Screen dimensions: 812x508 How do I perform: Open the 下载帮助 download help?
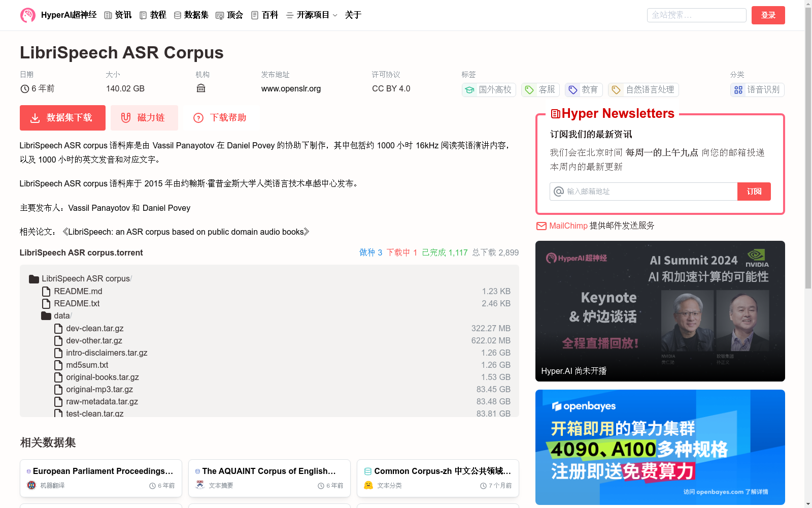pos(220,118)
